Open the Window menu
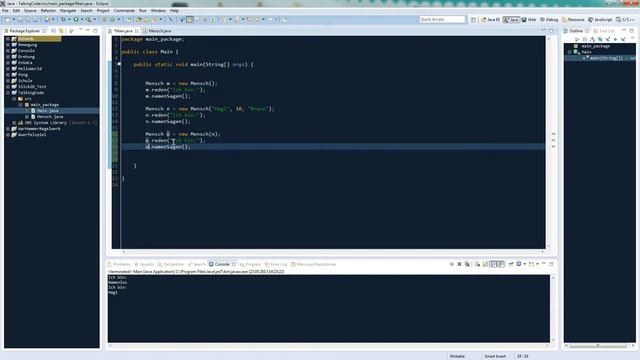This screenshot has width=640, height=360. click(158, 11)
